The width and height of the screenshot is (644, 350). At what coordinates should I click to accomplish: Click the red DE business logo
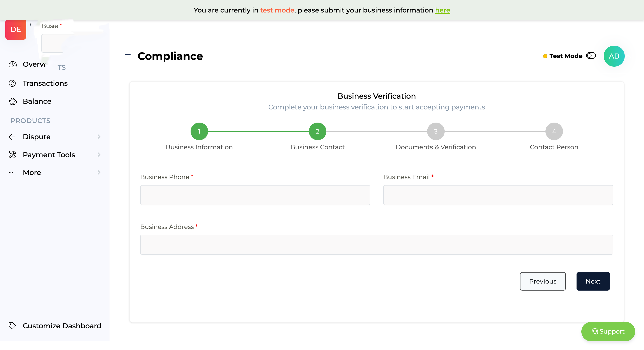[x=16, y=30]
